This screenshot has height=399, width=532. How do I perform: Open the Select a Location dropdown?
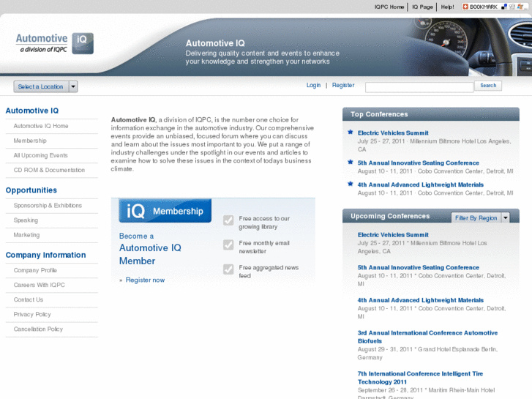45,86
